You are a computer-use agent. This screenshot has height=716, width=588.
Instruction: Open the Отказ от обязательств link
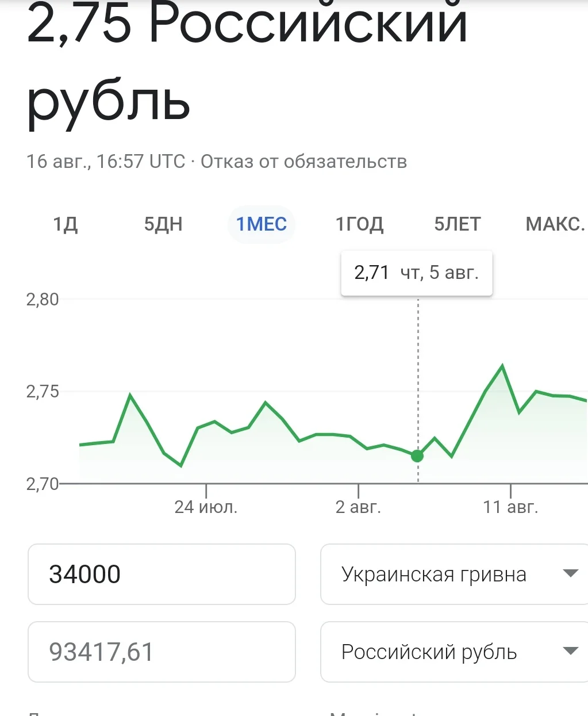(x=303, y=162)
